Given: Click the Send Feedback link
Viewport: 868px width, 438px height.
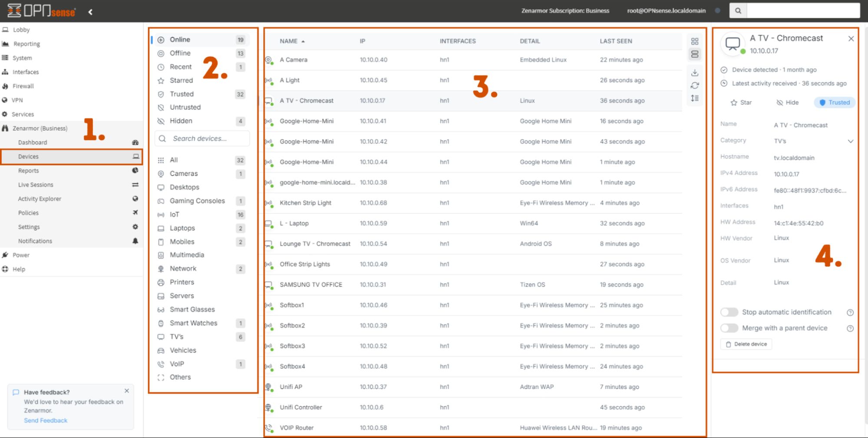Looking at the screenshot, I should point(46,420).
